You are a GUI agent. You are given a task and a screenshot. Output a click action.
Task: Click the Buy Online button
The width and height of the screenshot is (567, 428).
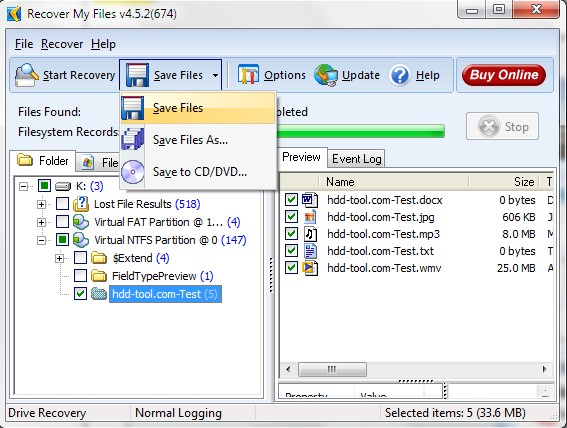coord(504,75)
